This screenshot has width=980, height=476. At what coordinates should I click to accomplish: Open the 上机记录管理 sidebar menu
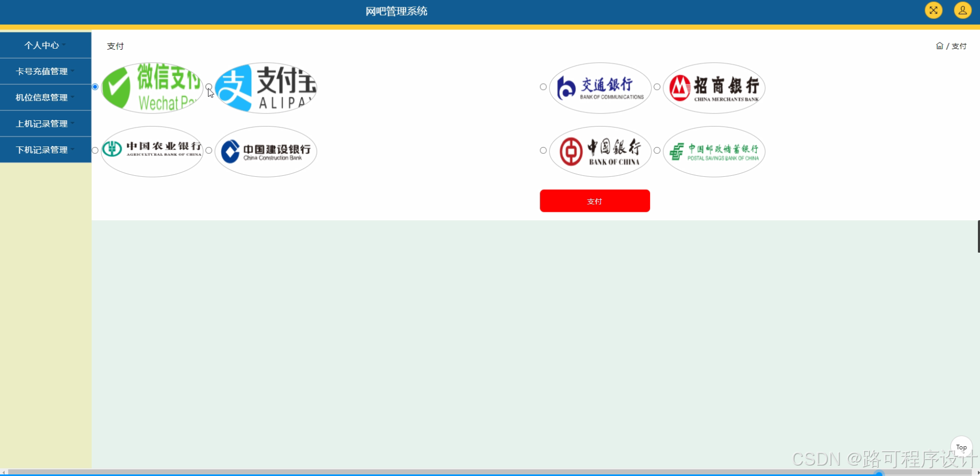click(x=45, y=123)
